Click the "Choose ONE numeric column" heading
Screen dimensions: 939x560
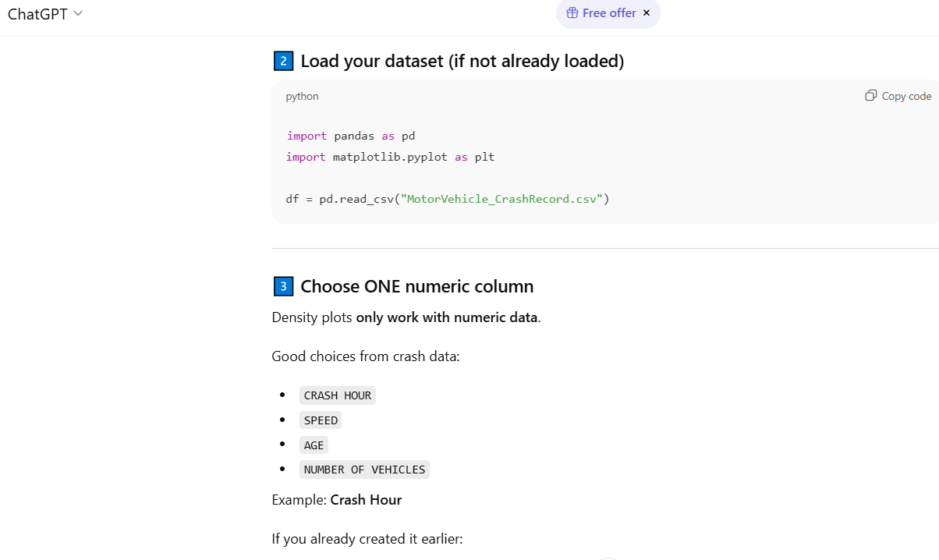point(416,286)
